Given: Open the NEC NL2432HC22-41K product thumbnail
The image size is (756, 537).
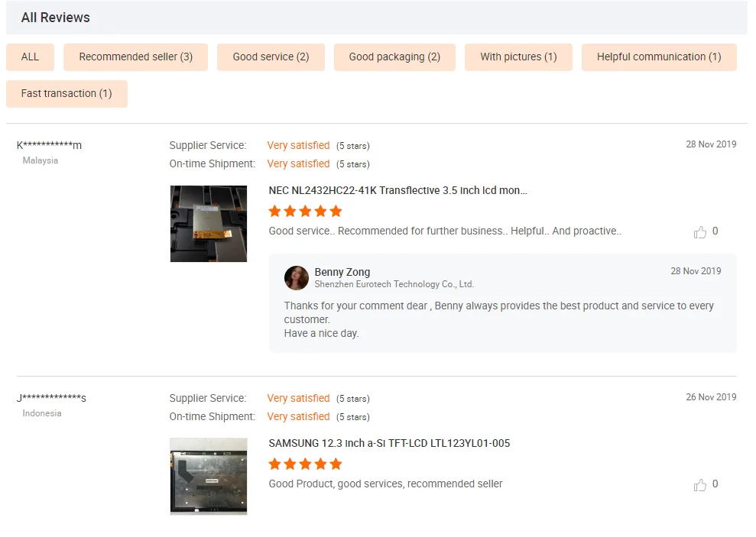Looking at the screenshot, I should (208, 224).
